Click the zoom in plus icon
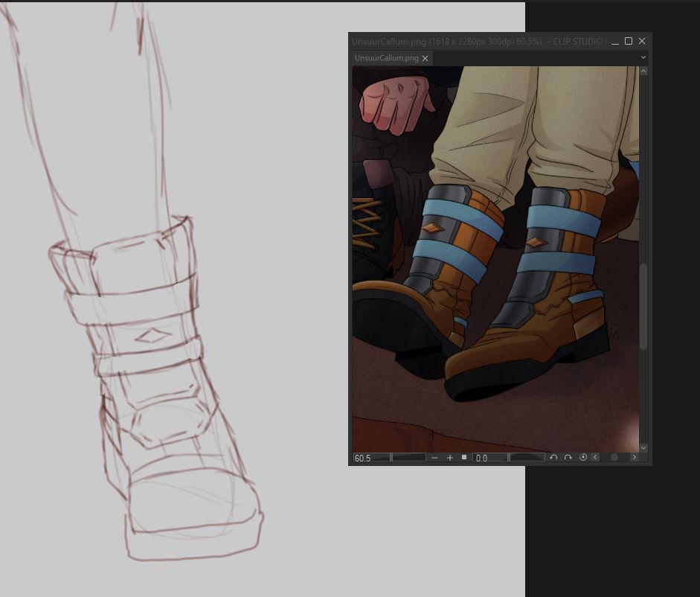The image size is (700, 597). coord(449,458)
